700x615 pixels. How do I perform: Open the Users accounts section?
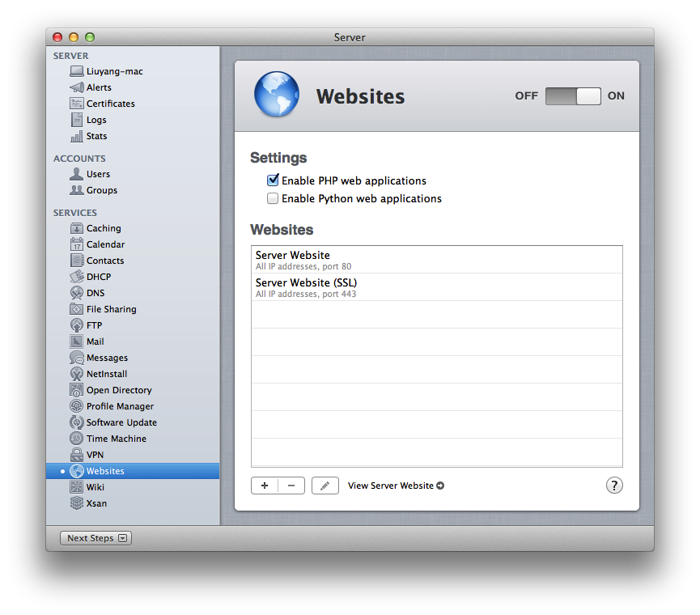tap(98, 174)
